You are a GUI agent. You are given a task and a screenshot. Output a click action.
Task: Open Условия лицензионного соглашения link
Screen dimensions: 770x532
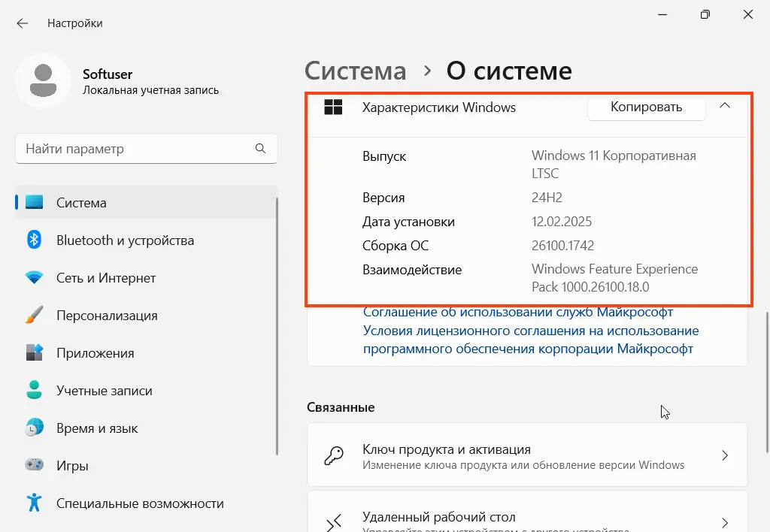530,340
